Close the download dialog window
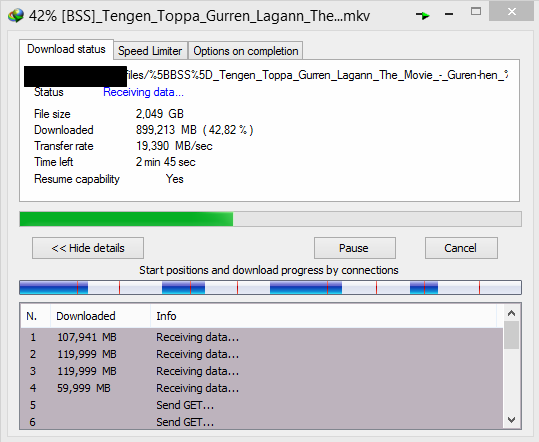The image size is (539, 442). click(512, 12)
